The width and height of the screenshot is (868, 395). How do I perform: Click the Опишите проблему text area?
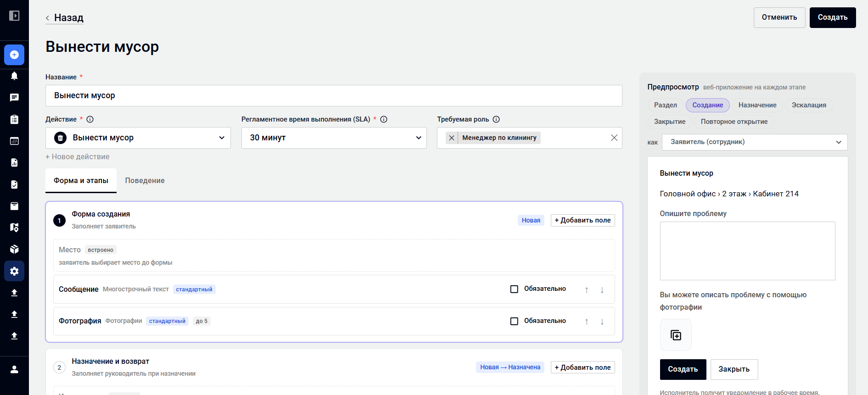tap(747, 251)
